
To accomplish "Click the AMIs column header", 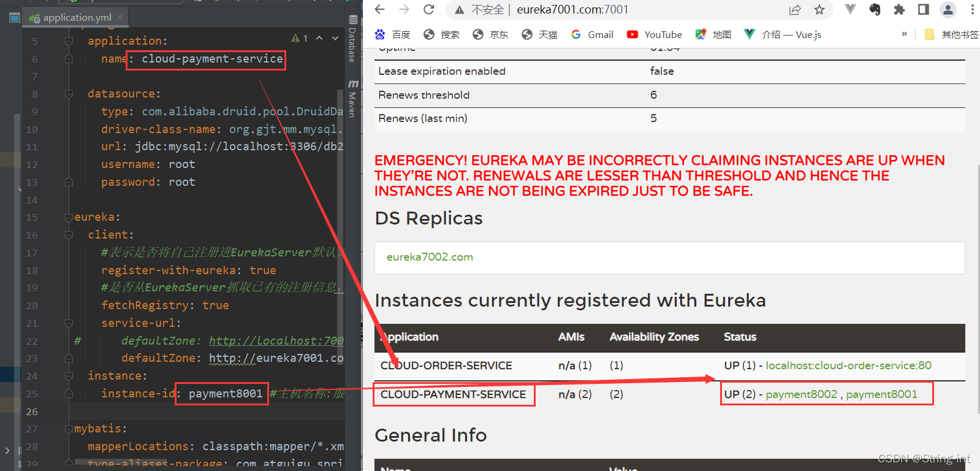I will [571, 337].
